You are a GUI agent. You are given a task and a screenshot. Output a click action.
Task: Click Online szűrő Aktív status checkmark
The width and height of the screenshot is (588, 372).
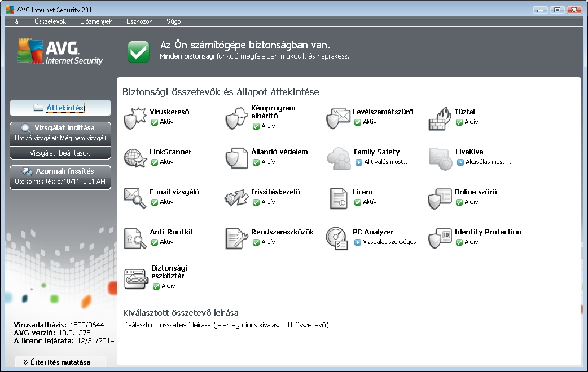[459, 202]
